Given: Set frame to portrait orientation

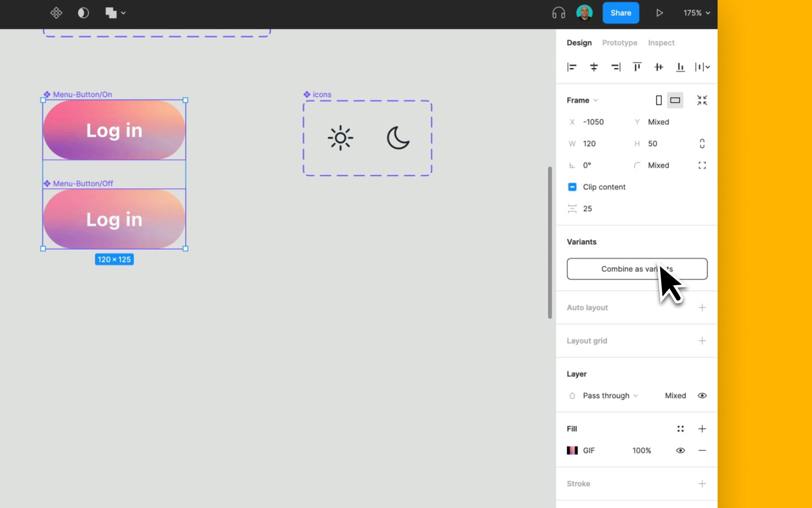Looking at the screenshot, I should coord(659,100).
